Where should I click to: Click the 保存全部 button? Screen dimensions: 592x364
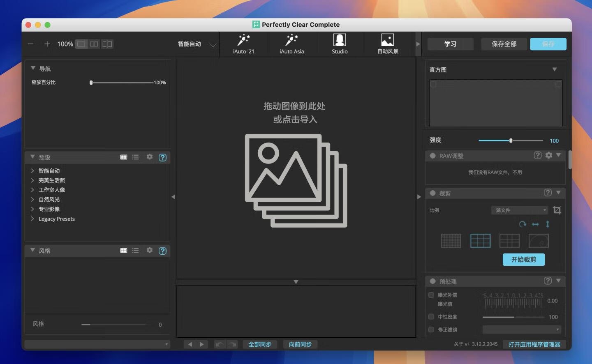click(504, 44)
